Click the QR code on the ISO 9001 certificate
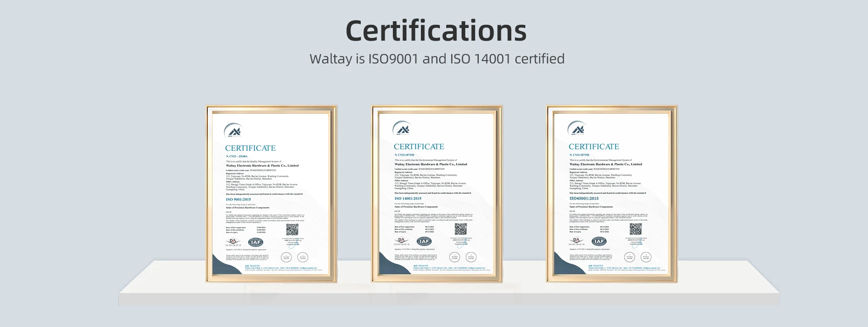Viewport: 868px width, 327px height. pos(292,230)
